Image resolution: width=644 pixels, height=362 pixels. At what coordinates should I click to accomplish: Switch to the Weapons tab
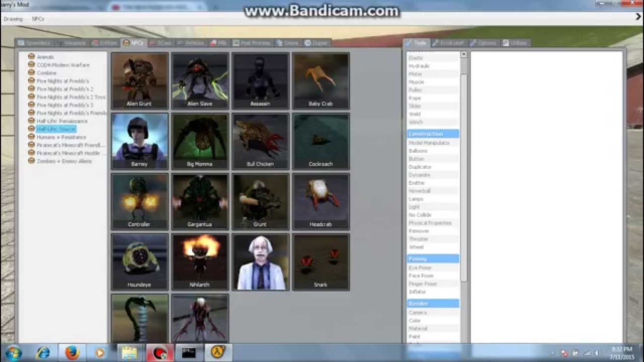(71, 43)
